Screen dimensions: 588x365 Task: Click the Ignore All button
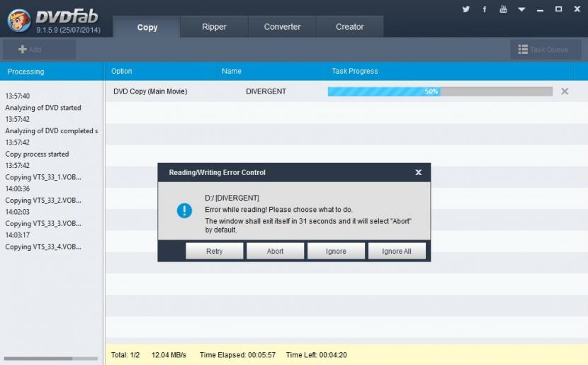coord(397,251)
